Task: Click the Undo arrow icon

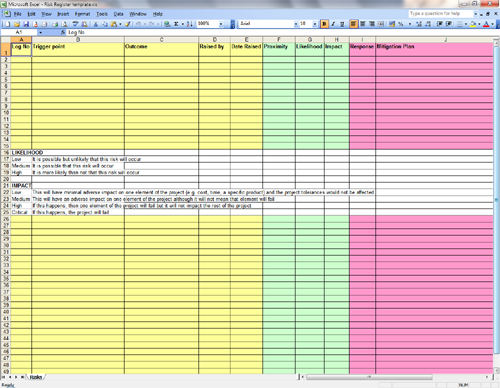Action: [138, 24]
